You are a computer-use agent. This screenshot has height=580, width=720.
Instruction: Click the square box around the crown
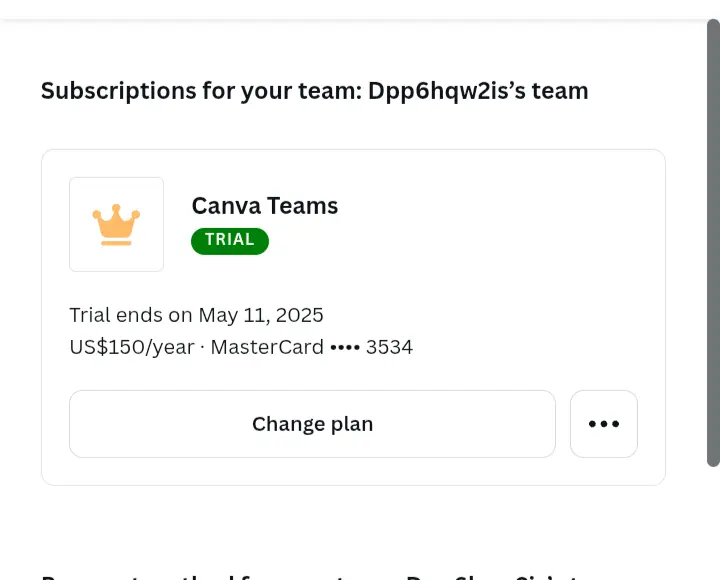[116, 224]
